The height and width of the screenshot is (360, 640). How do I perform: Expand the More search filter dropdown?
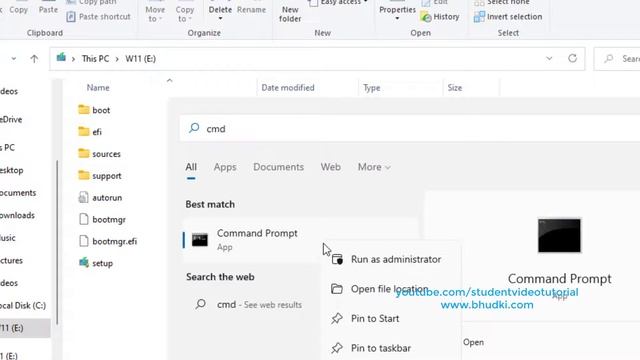click(374, 167)
